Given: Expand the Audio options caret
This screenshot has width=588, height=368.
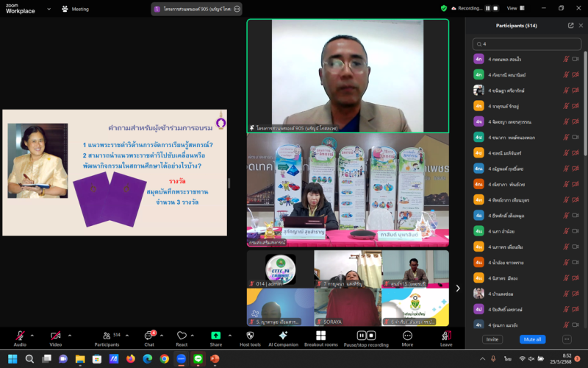Looking at the screenshot, I should point(32,336).
